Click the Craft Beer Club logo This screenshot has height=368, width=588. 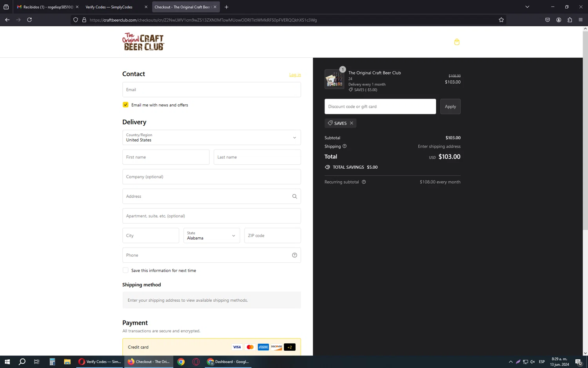143,42
